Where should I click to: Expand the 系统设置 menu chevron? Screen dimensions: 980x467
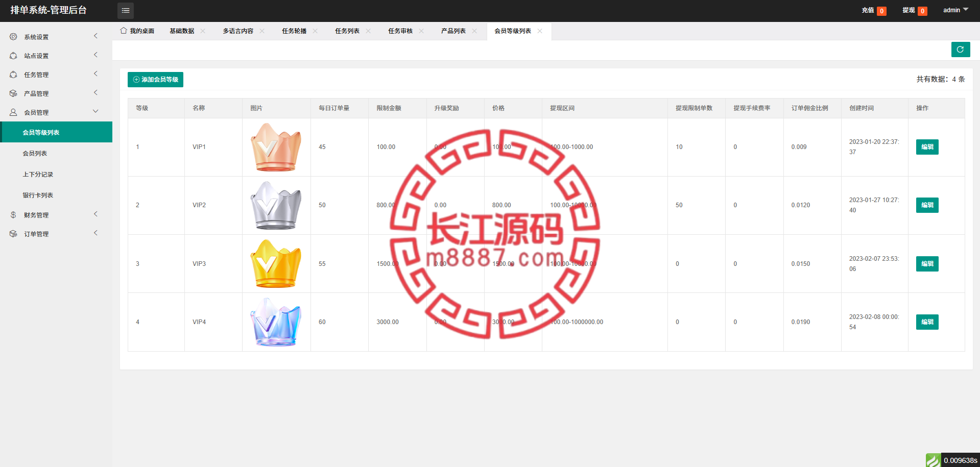click(x=95, y=36)
